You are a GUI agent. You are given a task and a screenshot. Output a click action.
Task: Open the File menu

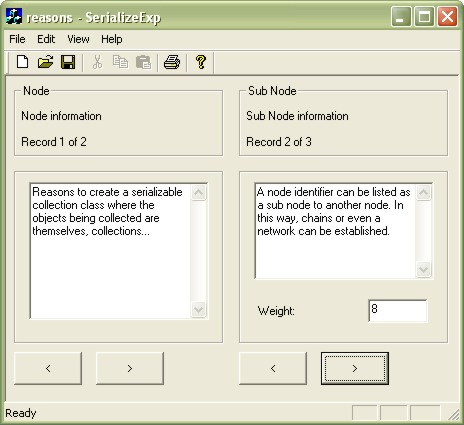(17, 39)
